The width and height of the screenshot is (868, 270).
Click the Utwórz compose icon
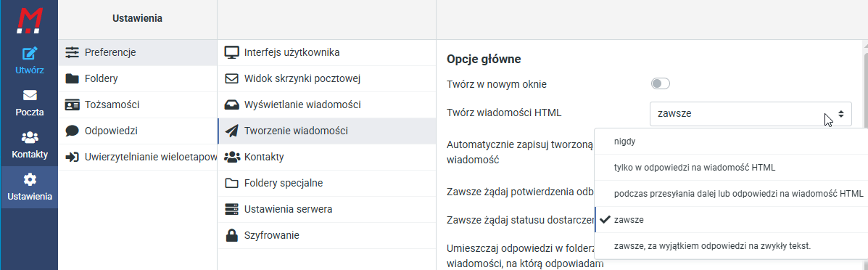click(x=29, y=54)
